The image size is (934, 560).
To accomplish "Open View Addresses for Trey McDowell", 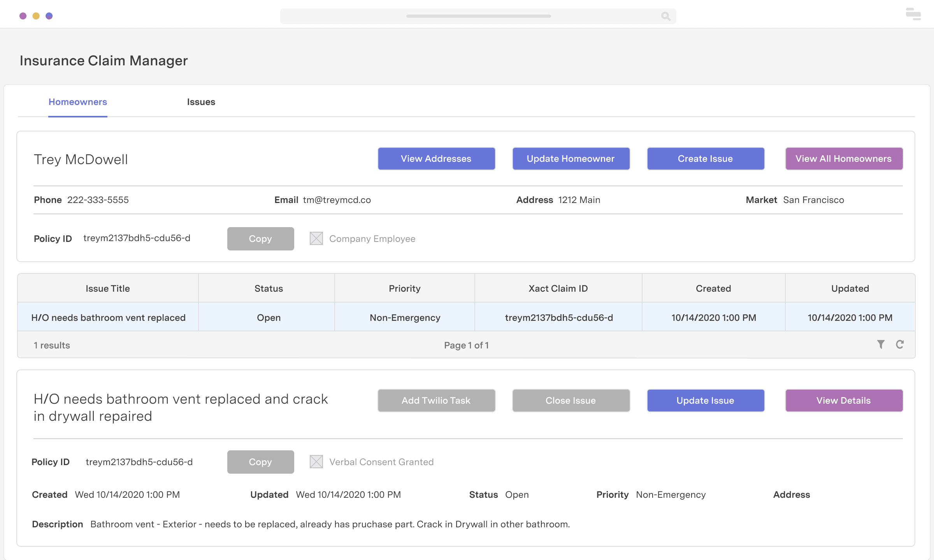I will pos(436,159).
